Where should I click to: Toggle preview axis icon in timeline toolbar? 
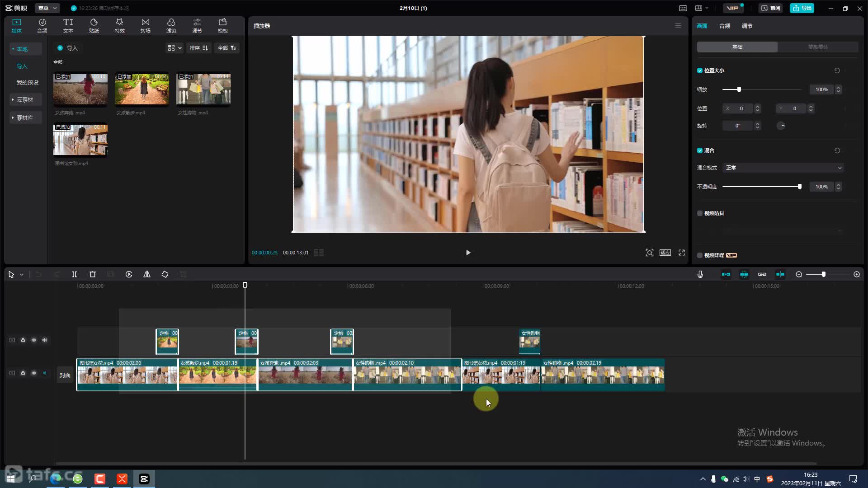780,274
